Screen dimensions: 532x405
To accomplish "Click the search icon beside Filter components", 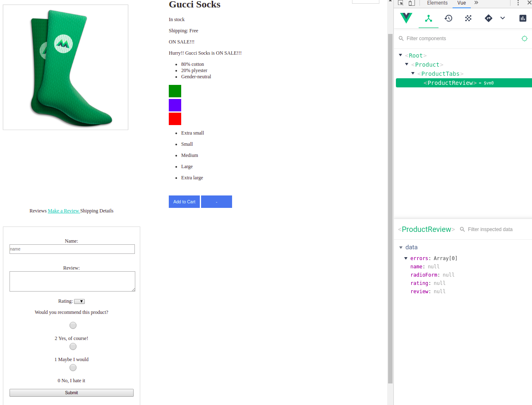I will click(401, 39).
